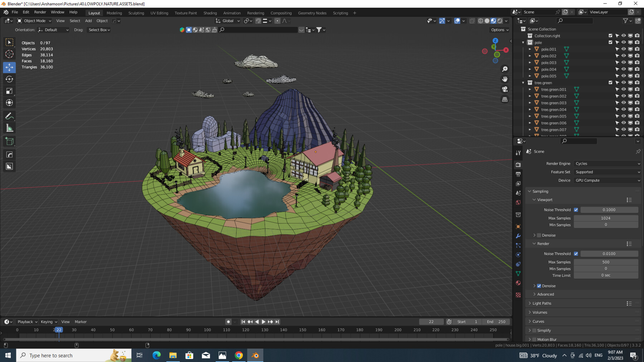The width and height of the screenshot is (644, 362).
Task: Open the Render Engine dropdown
Action: pos(607,163)
